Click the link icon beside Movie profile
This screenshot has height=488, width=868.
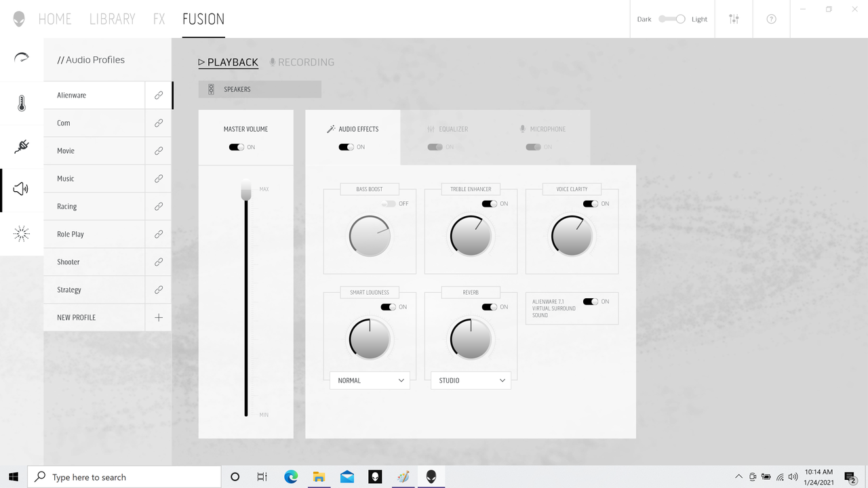(x=159, y=150)
